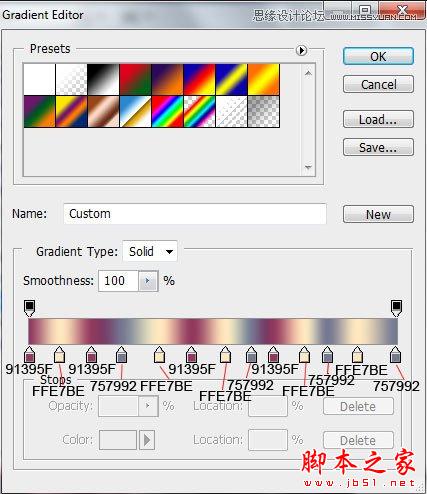Select the fourth FFE7BE cream color stop

tap(304, 355)
